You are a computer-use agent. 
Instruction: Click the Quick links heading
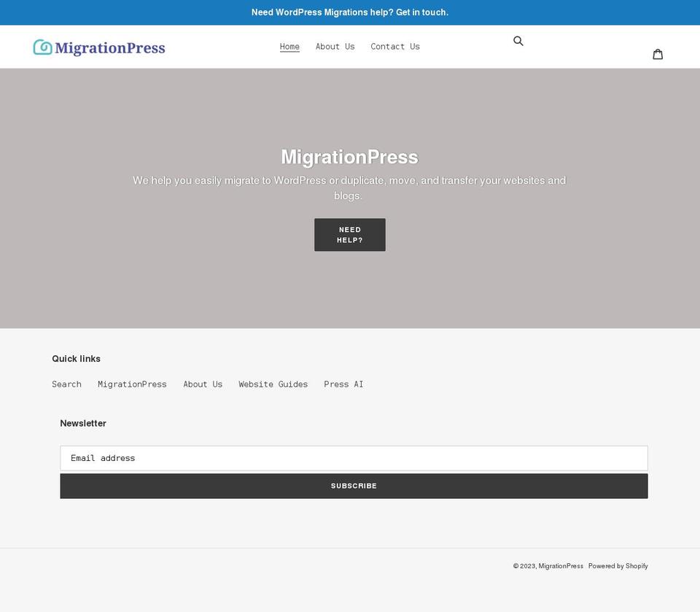pyautogui.click(x=76, y=358)
